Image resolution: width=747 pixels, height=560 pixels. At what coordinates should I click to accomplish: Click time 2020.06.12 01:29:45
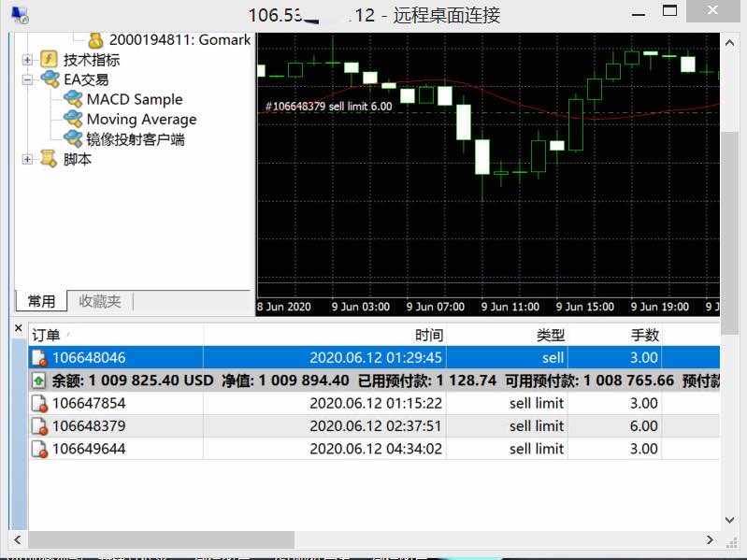pyautogui.click(x=376, y=358)
